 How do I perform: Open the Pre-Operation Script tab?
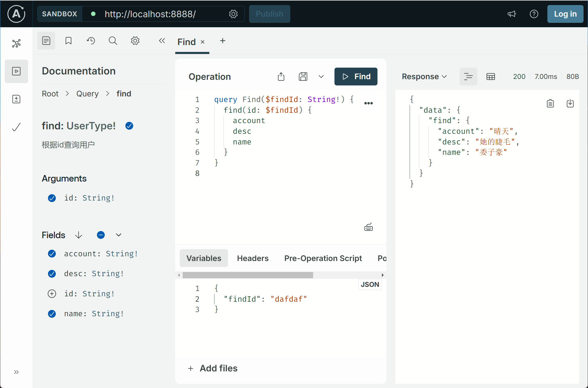click(x=323, y=258)
